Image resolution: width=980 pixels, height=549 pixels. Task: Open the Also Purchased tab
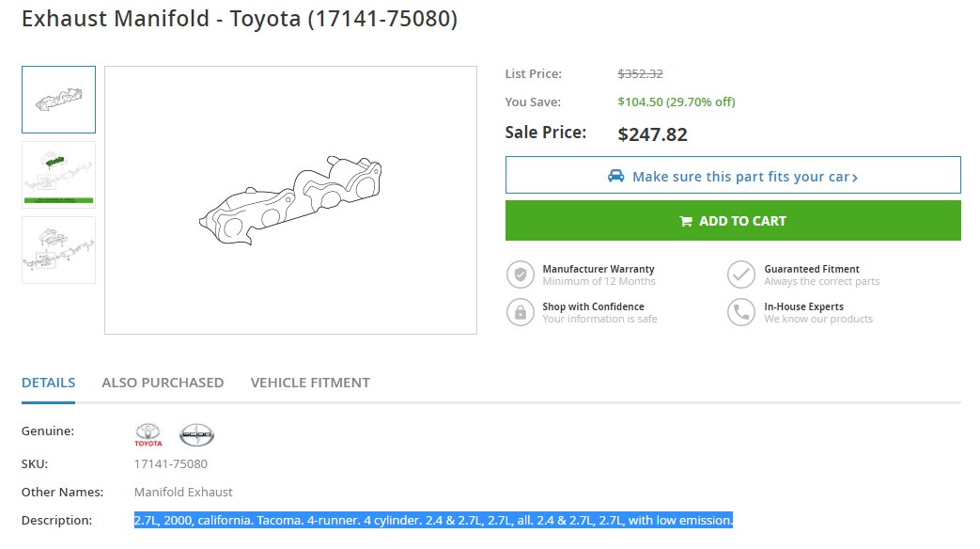click(x=163, y=383)
